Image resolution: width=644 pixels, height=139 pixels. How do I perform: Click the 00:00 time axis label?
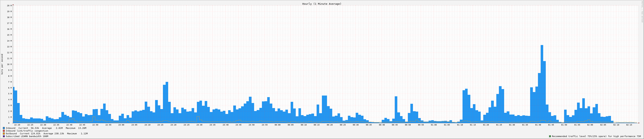tap(278, 125)
